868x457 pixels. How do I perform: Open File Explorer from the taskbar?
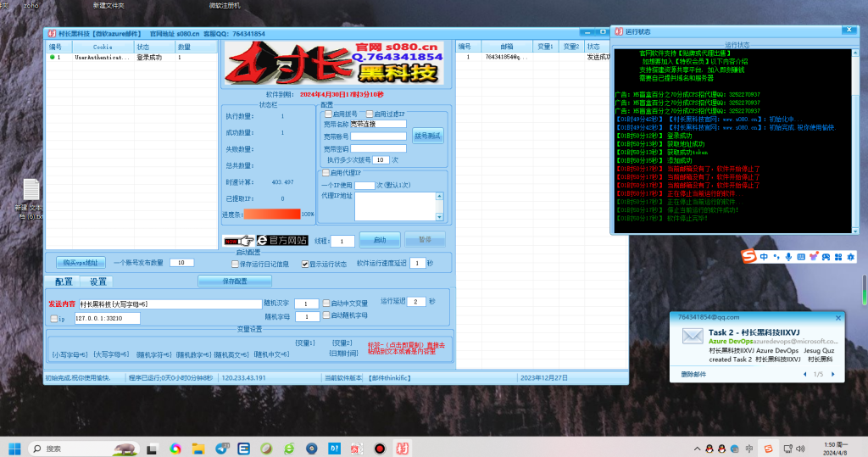(198, 449)
